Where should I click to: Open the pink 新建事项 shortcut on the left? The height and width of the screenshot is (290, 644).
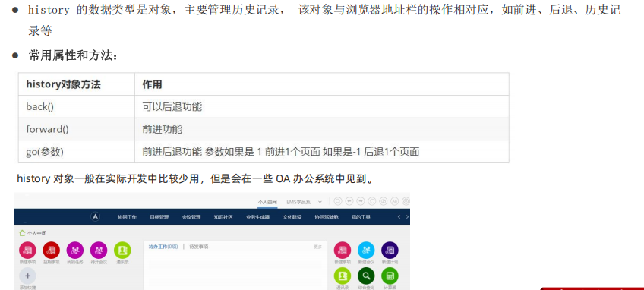27,251
